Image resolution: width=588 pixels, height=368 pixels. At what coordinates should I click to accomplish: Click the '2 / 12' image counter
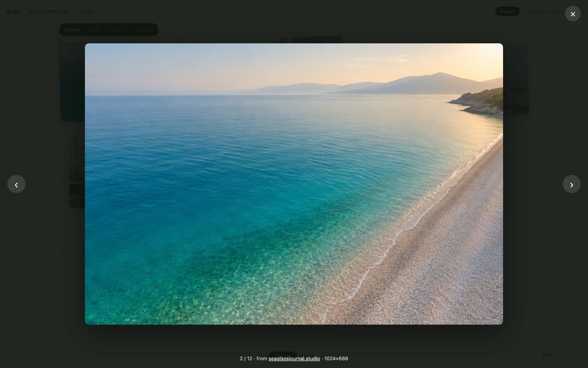246,359
